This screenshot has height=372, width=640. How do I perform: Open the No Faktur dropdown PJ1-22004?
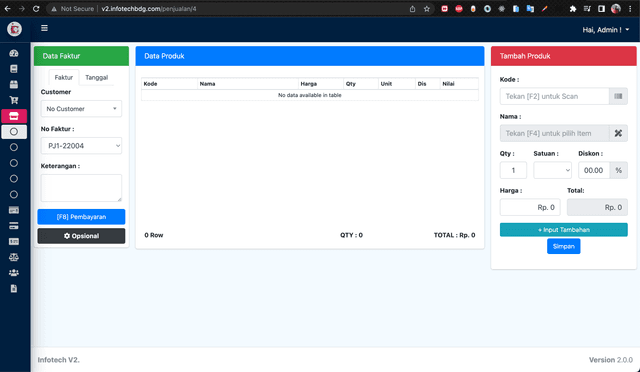point(81,146)
